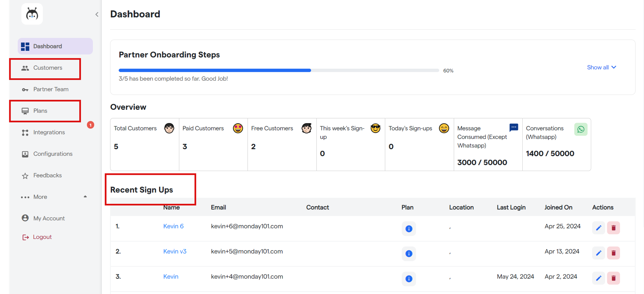Delete the Kevin customer row
The image size is (644, 294).
(x=613, y=278)
